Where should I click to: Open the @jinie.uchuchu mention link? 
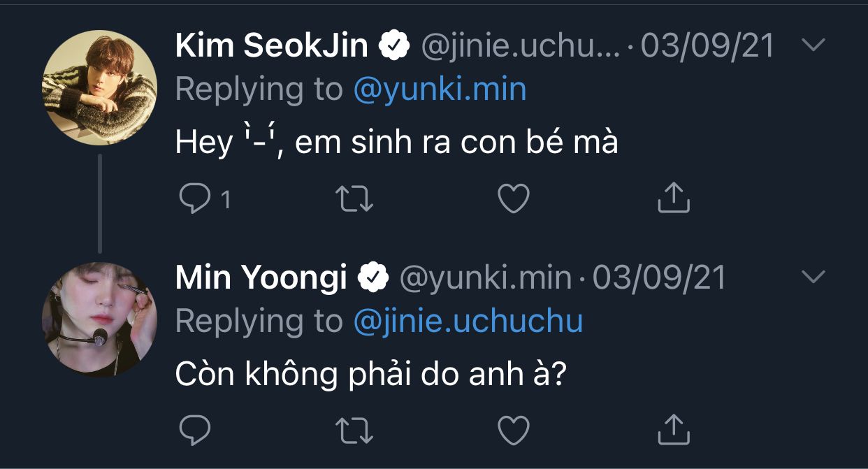point(468,322)
